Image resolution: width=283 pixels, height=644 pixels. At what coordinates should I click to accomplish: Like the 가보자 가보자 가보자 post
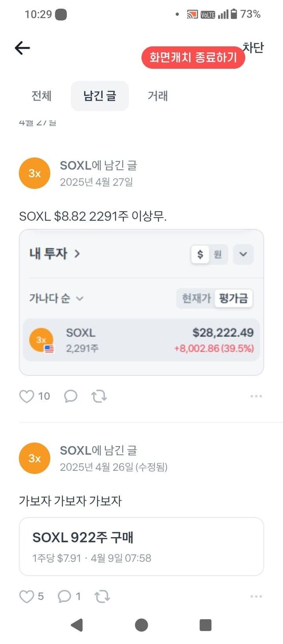[x=27, y=597]
